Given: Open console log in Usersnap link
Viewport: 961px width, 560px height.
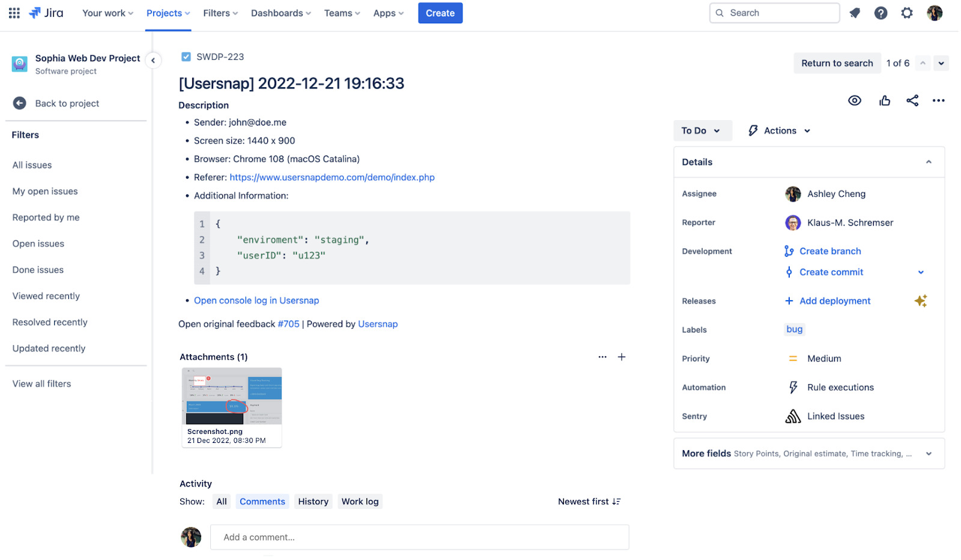Looking at the screenshot, I should coord(256,300).
